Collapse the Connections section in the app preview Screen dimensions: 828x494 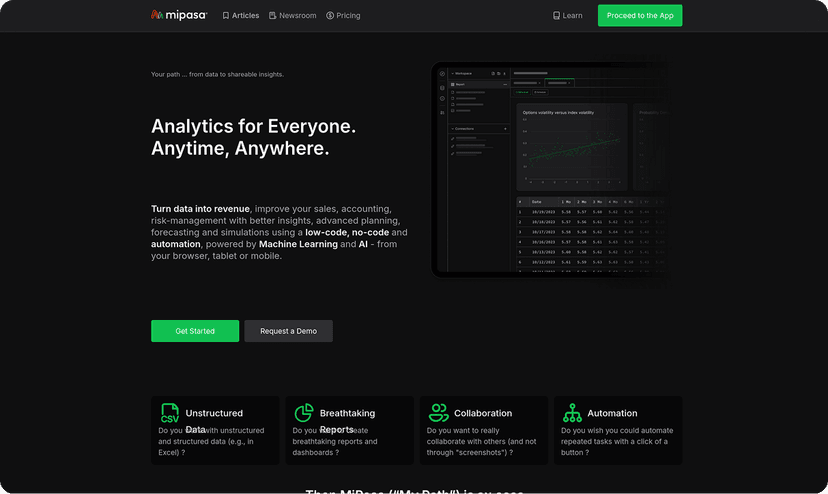coord(452,129)
